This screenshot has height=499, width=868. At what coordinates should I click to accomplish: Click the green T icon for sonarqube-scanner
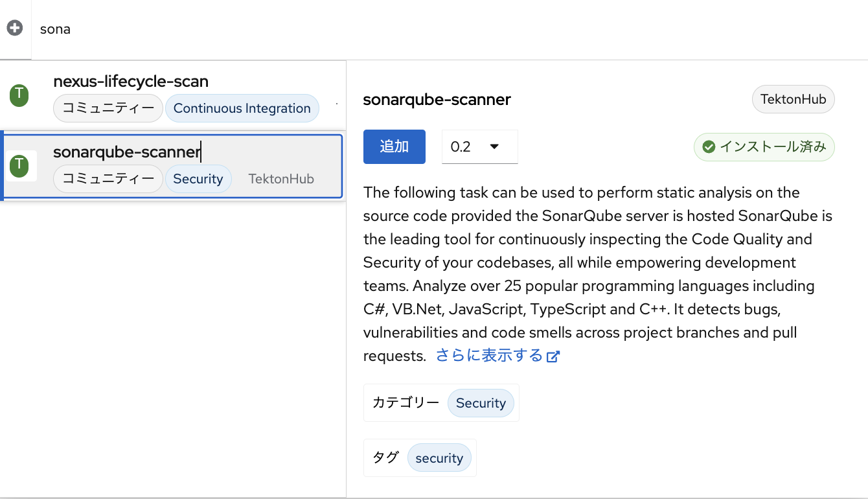tap(19, 166)
